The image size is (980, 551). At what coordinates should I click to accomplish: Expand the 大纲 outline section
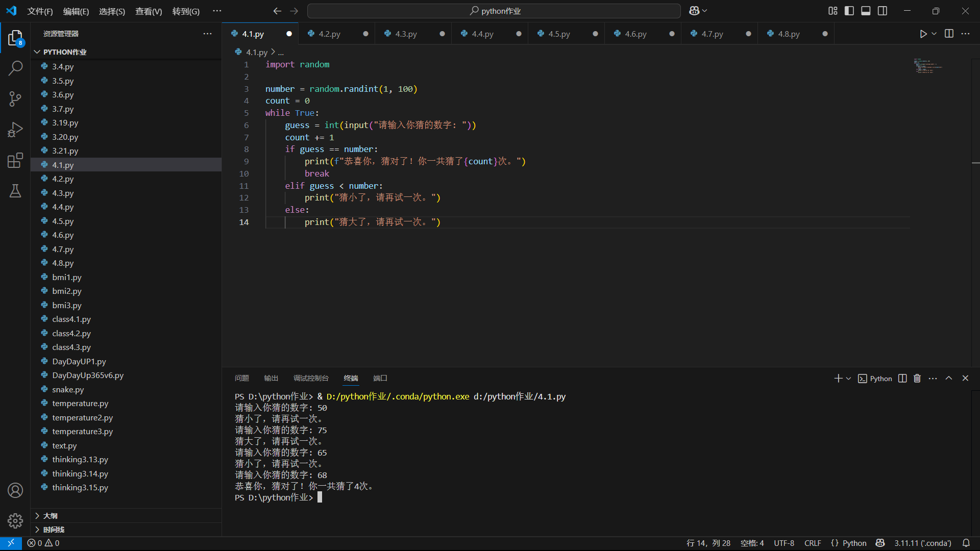point(50,516)
